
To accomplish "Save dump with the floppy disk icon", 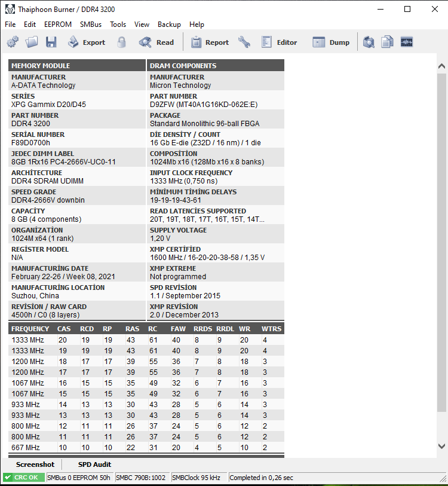I will tap(51, 42).
